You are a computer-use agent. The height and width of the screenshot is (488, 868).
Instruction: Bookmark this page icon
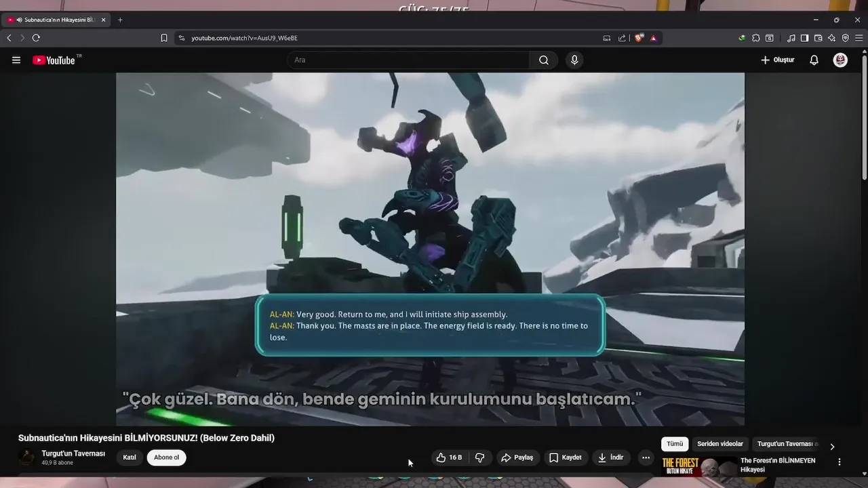tap(164, 38)
